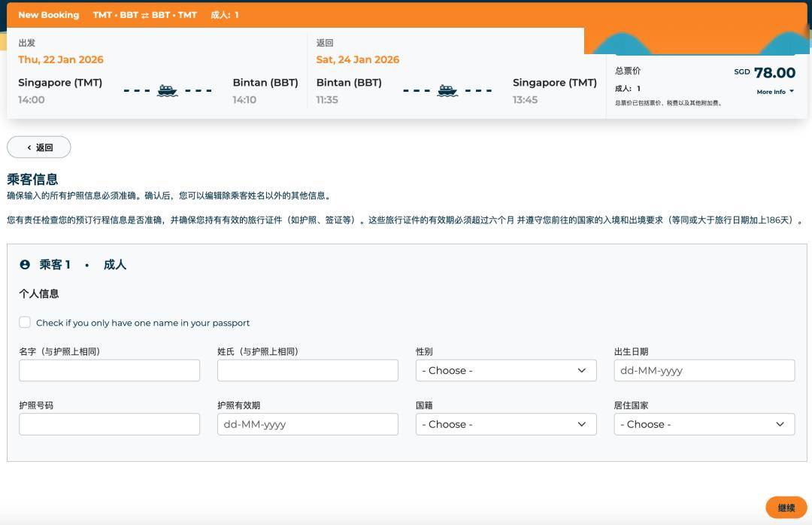Expand More Info price details
The height and width of the screenshot is (525, 812).
(775, 92)
